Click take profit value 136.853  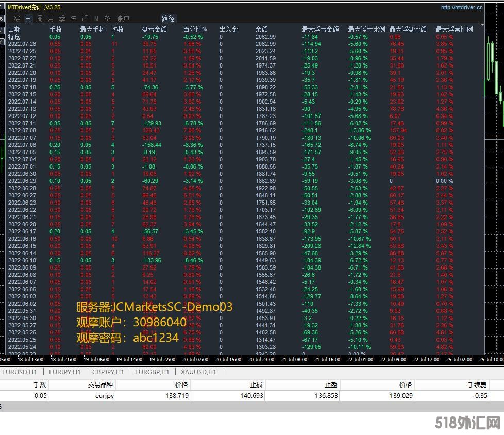[326, 396]
